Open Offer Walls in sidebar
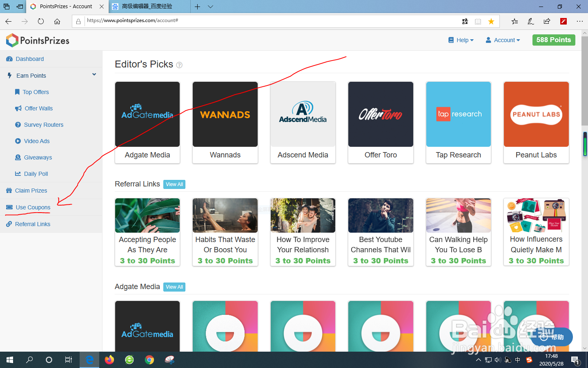 coord(34,108)
